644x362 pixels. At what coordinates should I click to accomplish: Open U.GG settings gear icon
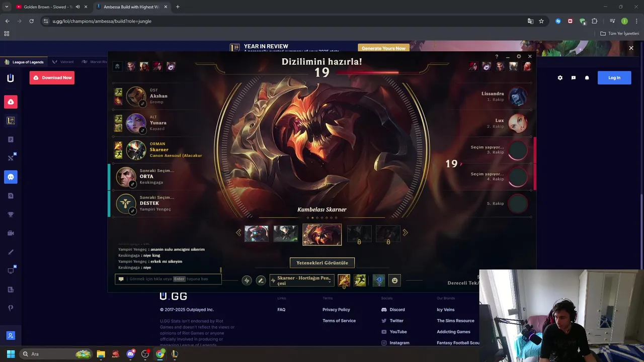[x=560, y=78]
